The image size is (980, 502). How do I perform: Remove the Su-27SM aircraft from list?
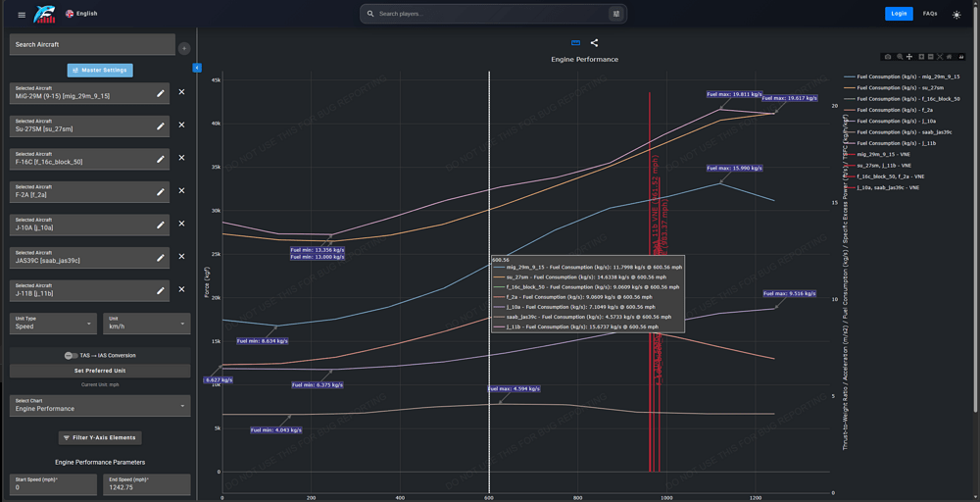pyautogui.click(x=181, y=126)
